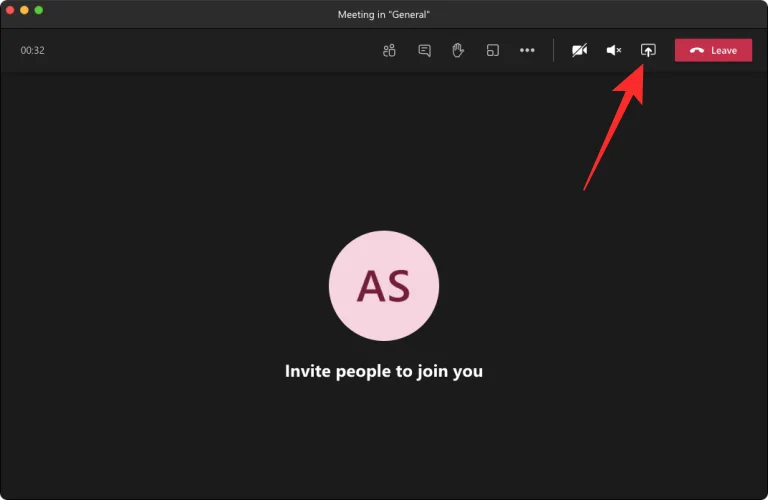Image resolution: width=768 pixels, height=500 pixels.
Task: Click the AS avatar circle
Action: click(384, 286)
